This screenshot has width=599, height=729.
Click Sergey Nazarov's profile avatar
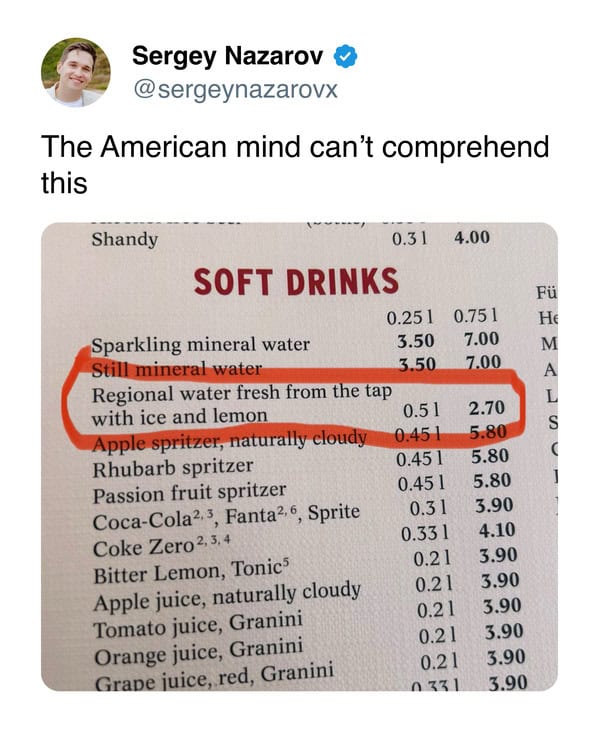(x=76, y=73)
